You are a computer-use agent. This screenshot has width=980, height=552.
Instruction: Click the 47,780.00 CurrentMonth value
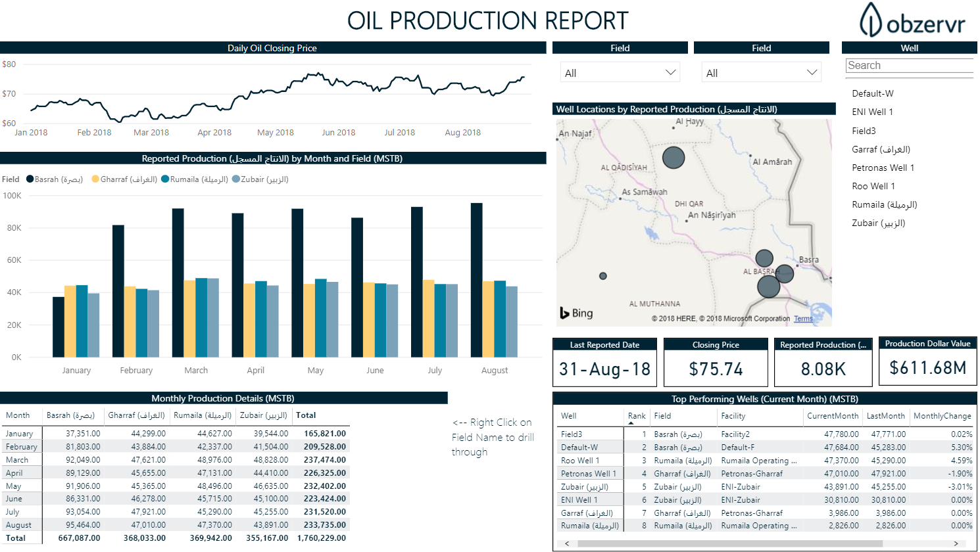(841, 434)
